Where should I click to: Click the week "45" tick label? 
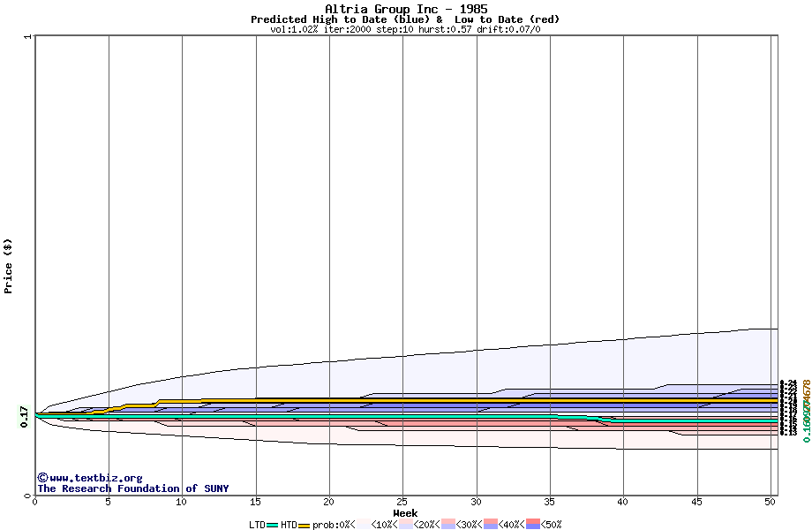pyautogui.click(x=696, y=502)
